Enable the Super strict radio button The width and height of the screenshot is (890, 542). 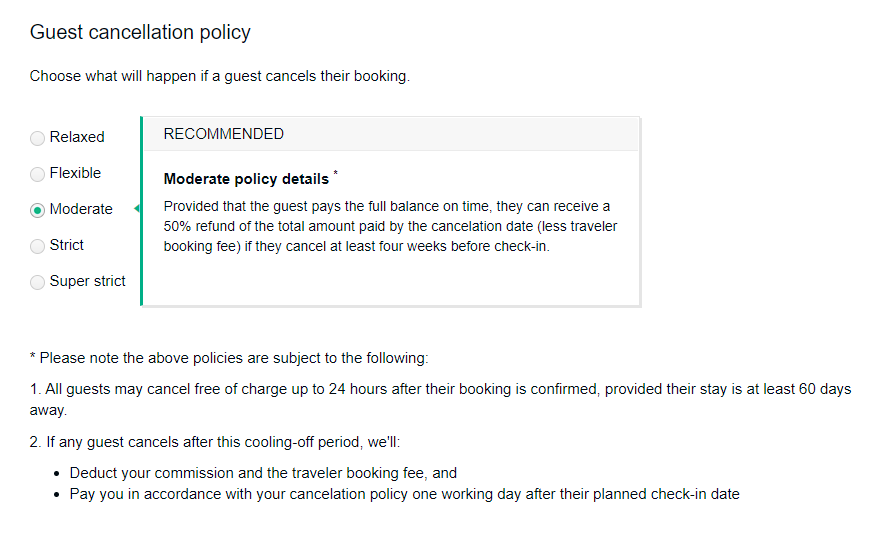(38, 282)
